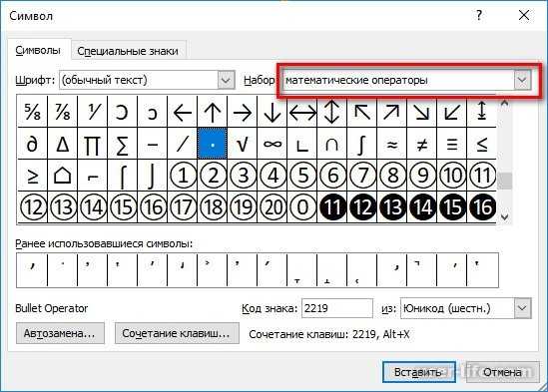Choose the right arrow symbol
This screenshot has height=392, width=548.
[x=243, y=112]
